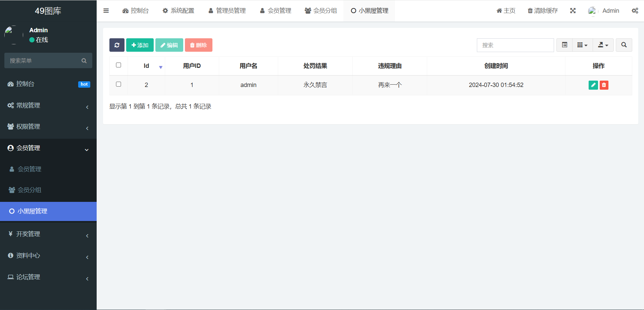Sort by the 用户ID column header
Image resolution: width=644 pixels, height=310 pixels.
[192, 66]
